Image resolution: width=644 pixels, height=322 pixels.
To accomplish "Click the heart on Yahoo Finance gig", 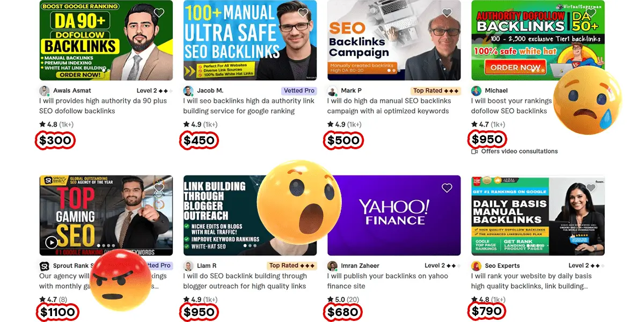I will (447, 188).
